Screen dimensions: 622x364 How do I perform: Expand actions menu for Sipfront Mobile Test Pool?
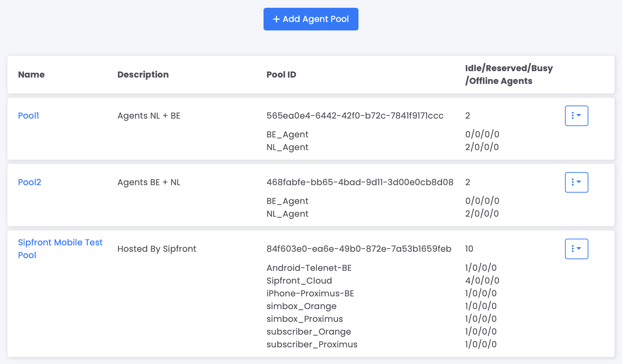pyautogui.click(x=576, y=249)
